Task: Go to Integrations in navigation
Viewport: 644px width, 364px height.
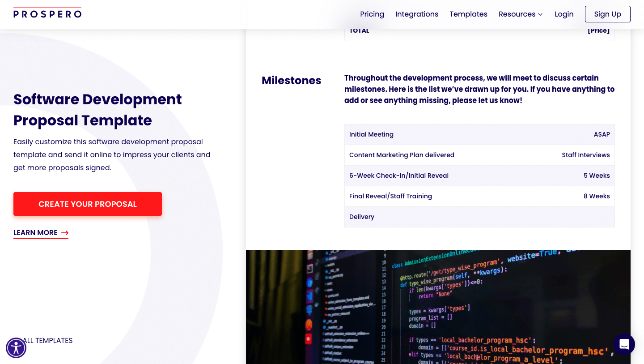Action: coord(416,14)
